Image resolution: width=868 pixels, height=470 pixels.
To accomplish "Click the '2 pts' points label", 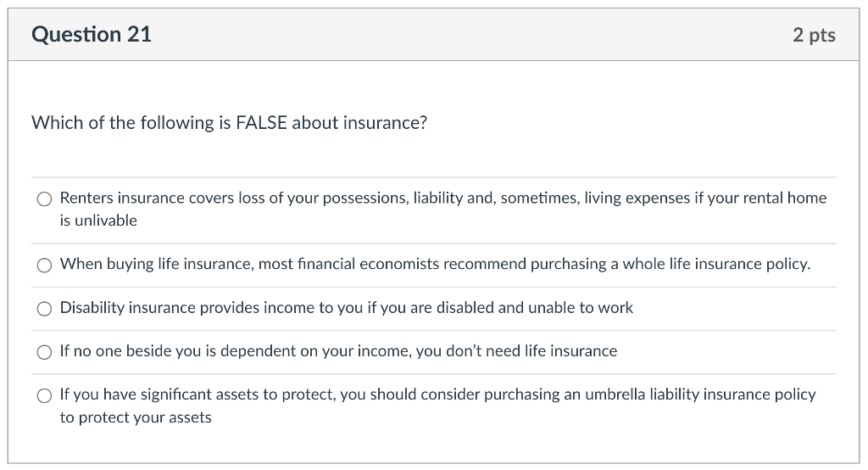I will (x=814, y=35).
